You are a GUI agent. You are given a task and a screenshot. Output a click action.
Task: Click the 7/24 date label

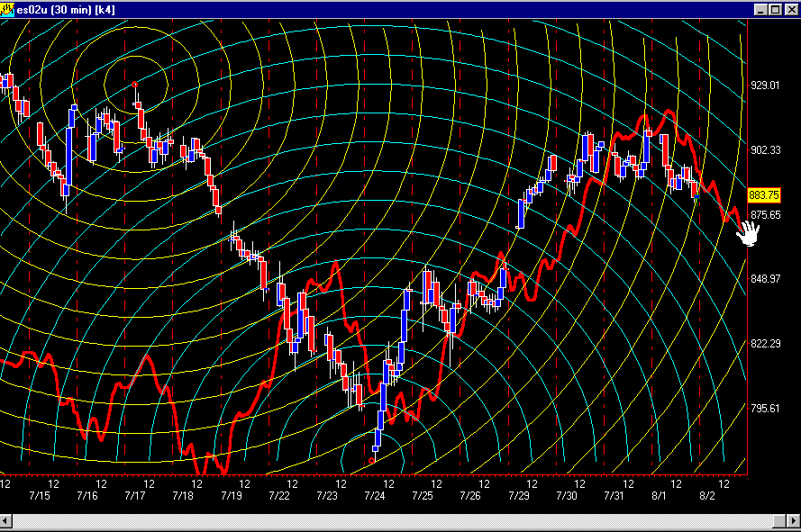pos(375,496)
